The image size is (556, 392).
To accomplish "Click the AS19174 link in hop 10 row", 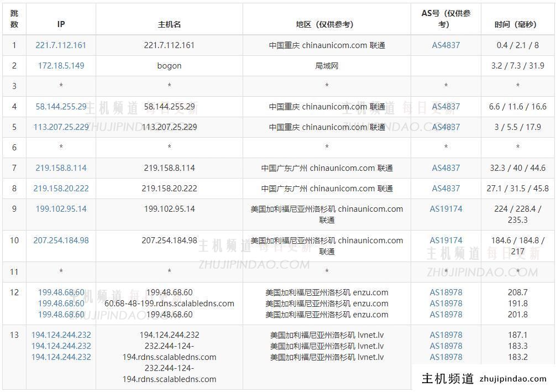I will pos(445,240).
